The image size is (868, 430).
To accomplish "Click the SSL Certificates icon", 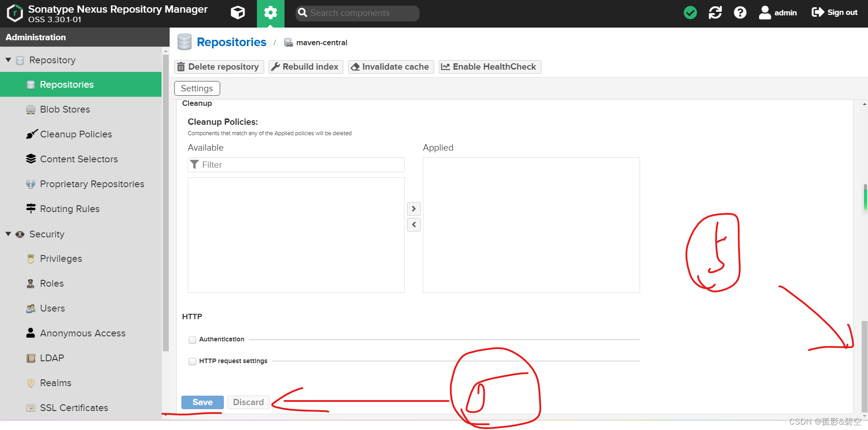I will [31, 408].
